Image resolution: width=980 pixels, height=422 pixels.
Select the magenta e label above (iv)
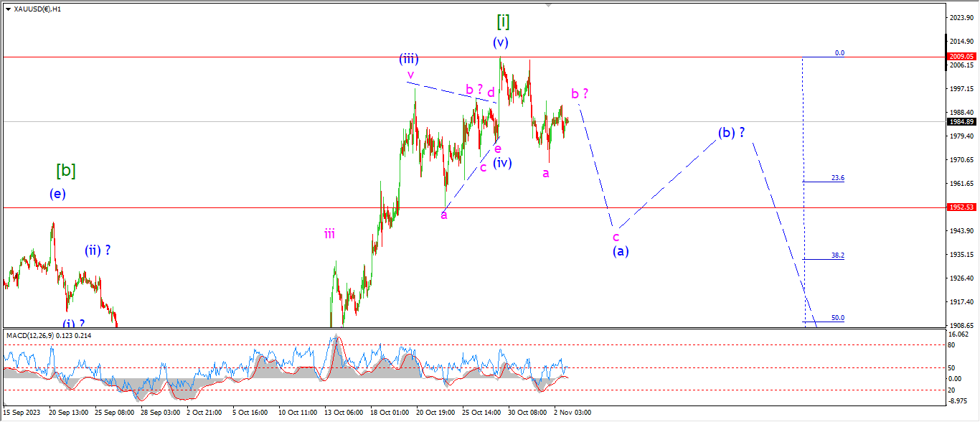(x=497, y=149)
